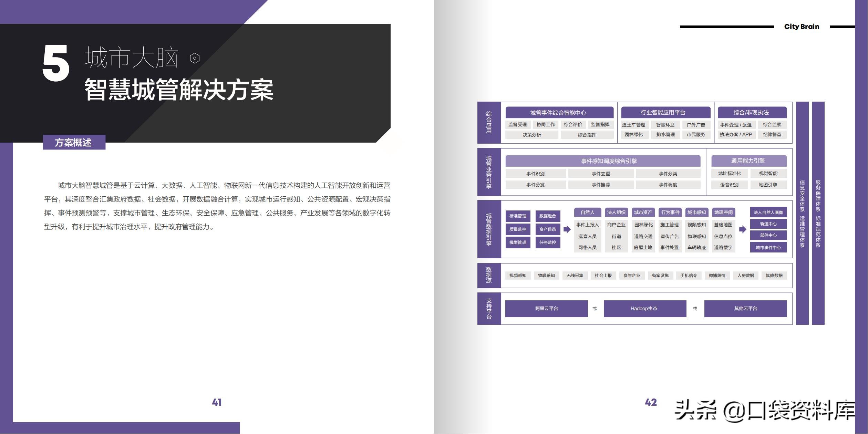Click the 市民服务 box
Image resolution: width=868 pixels, height=434 pixels.
pyautogui.click(x=696, y=135)
